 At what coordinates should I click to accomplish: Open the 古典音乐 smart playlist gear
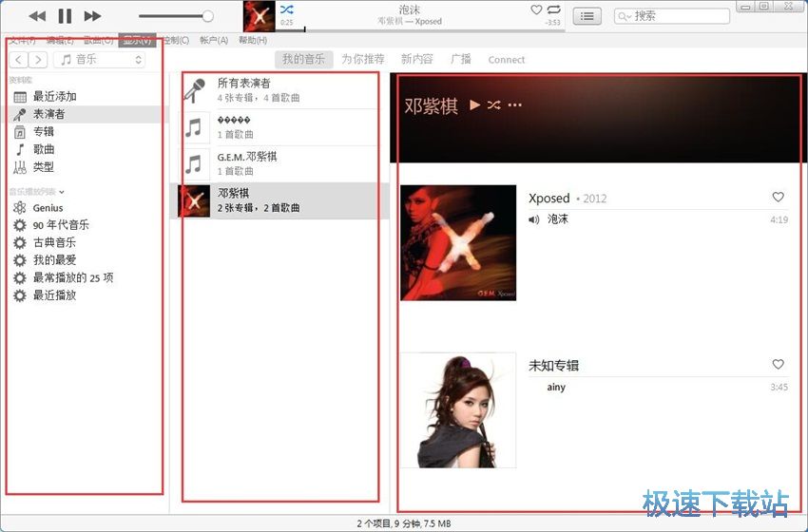(20, 242)
